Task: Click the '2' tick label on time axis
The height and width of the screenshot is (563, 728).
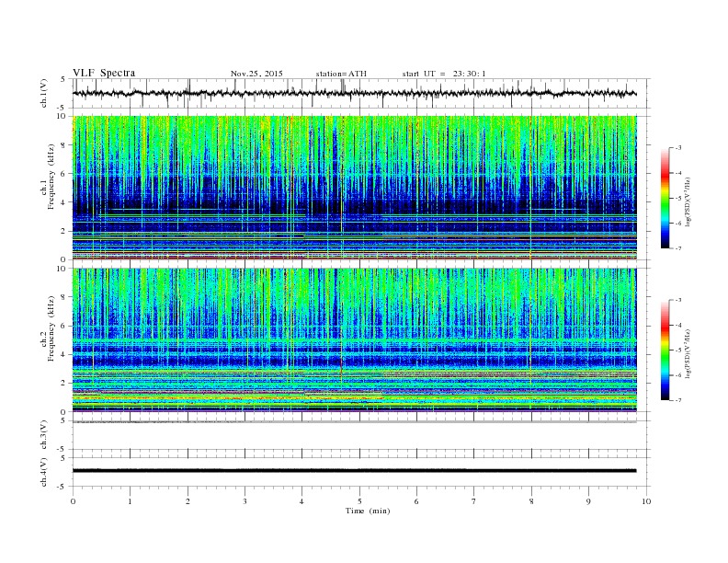Action: coord(188,501)
